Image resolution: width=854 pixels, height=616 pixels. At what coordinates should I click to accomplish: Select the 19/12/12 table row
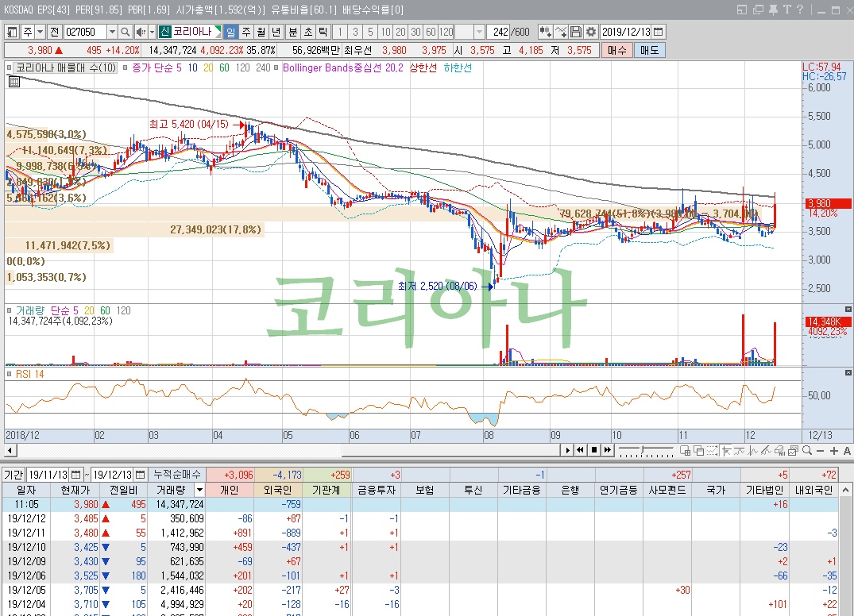[x=419, y=518]
